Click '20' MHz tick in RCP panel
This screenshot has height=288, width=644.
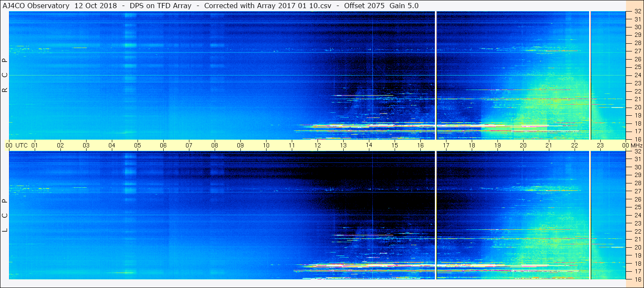638,107
